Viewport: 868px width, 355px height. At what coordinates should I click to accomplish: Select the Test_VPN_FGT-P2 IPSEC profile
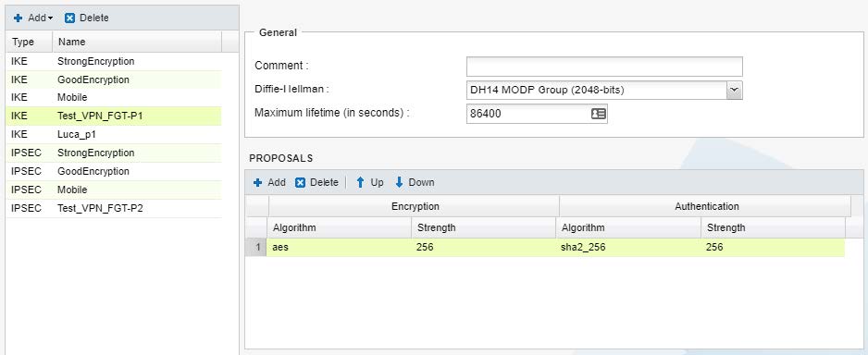click(x=114, y=208)
